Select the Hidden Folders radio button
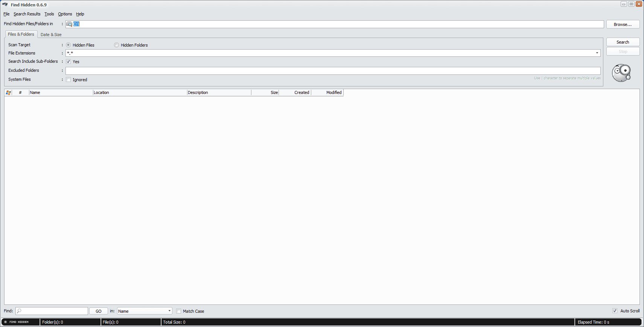 pos(117,45)
